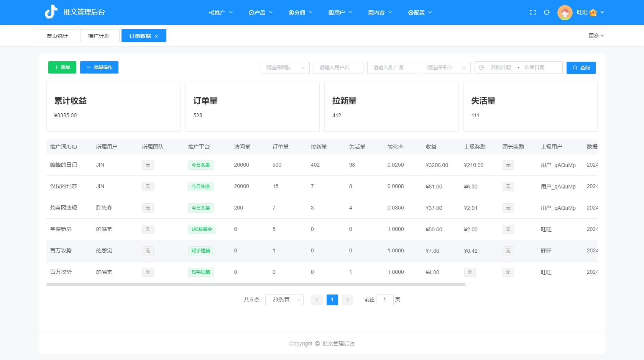This screenshot has width=644, height=360.
Task: Switch to the 推广计划 tab
Action: (x=100, y=36)
